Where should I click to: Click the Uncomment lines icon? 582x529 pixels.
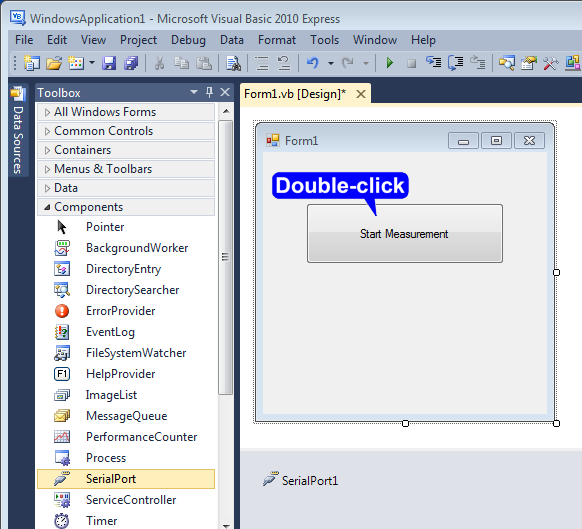tap(284, 63)
